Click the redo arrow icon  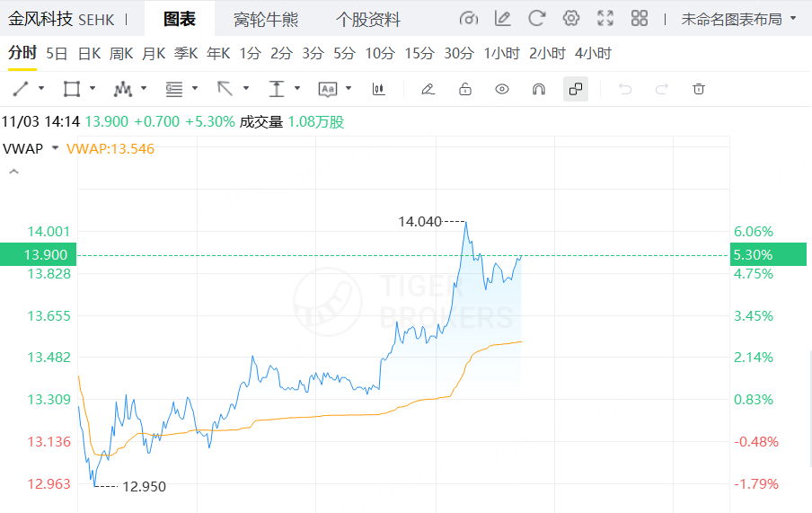(662, 89)
